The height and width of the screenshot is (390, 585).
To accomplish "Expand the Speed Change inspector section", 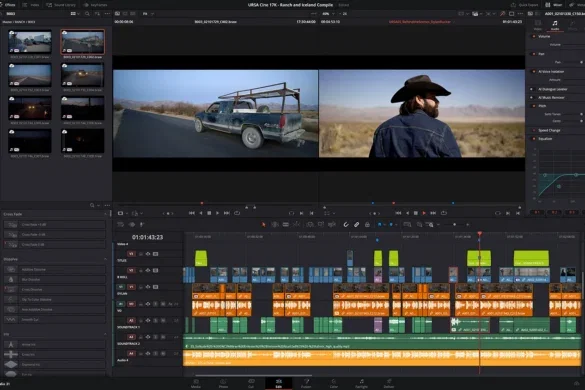I will pos(549,130).
